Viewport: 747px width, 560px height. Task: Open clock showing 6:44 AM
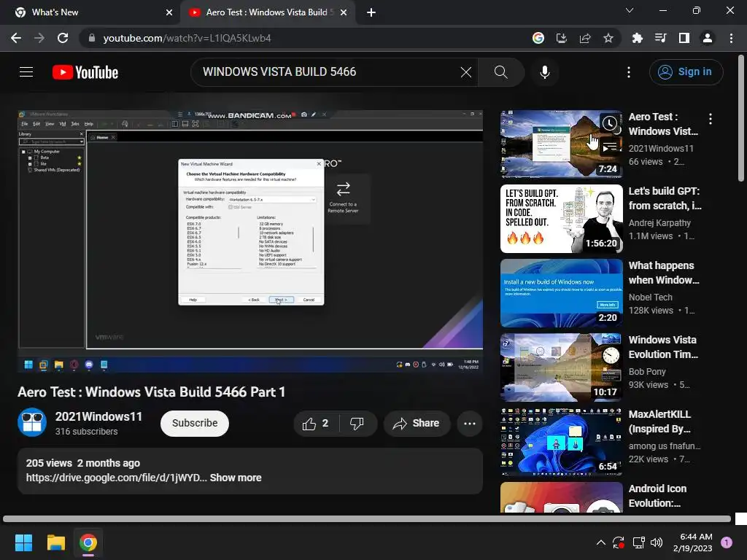[x=693, y=542]
